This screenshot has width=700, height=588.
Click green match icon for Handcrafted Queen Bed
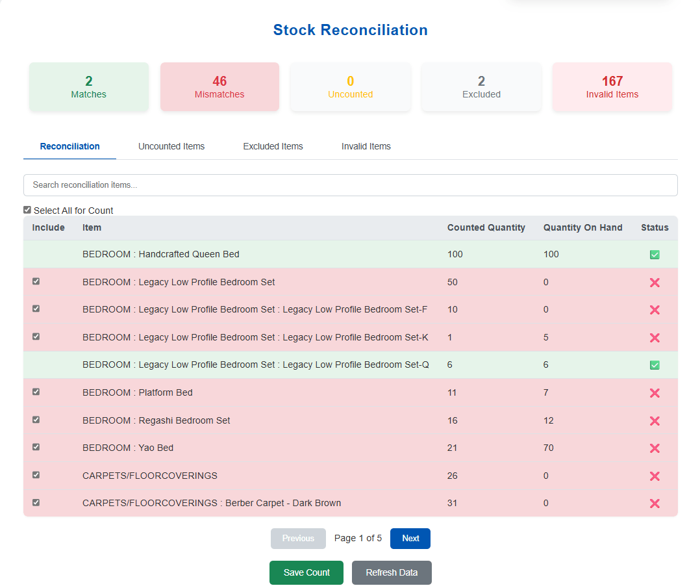(655, 255)
